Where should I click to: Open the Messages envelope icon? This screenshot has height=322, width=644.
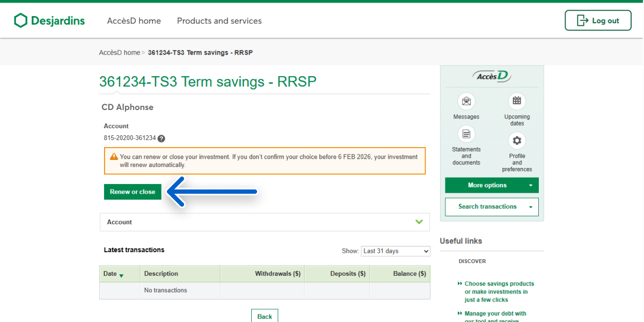466,101
